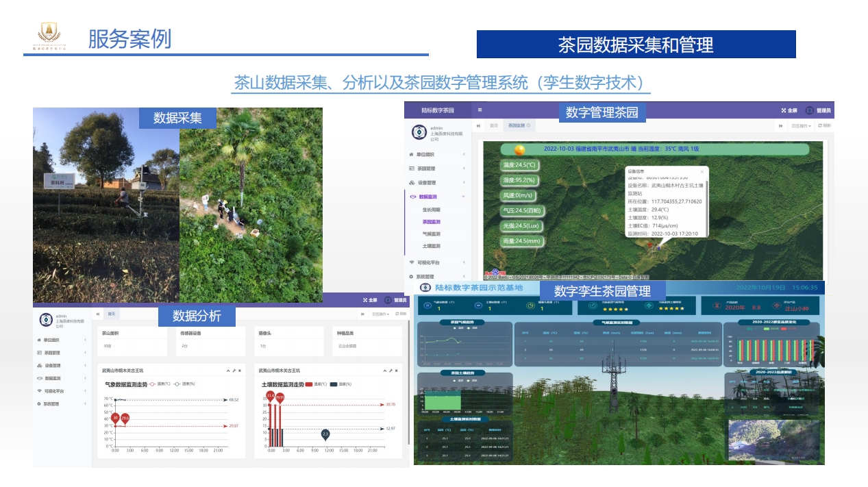Click the 茶山面积 summary card

[x=132, y=340]
